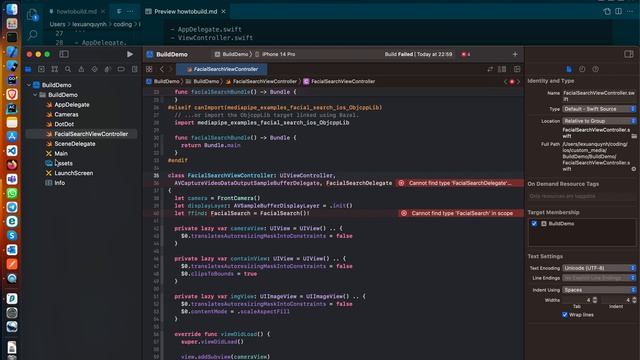
Task: Select the FacialSearchViewController editor tab
Action: [222, 69]
